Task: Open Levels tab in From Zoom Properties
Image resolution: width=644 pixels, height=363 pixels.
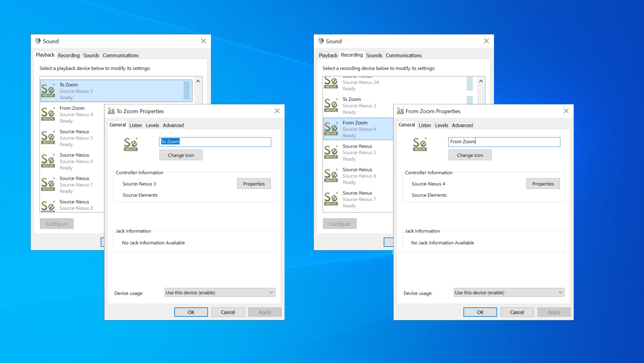Action: coord(442,125)
